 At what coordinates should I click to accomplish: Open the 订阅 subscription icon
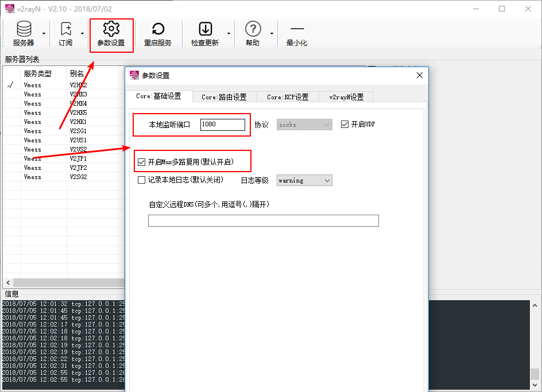click(65, 29)
